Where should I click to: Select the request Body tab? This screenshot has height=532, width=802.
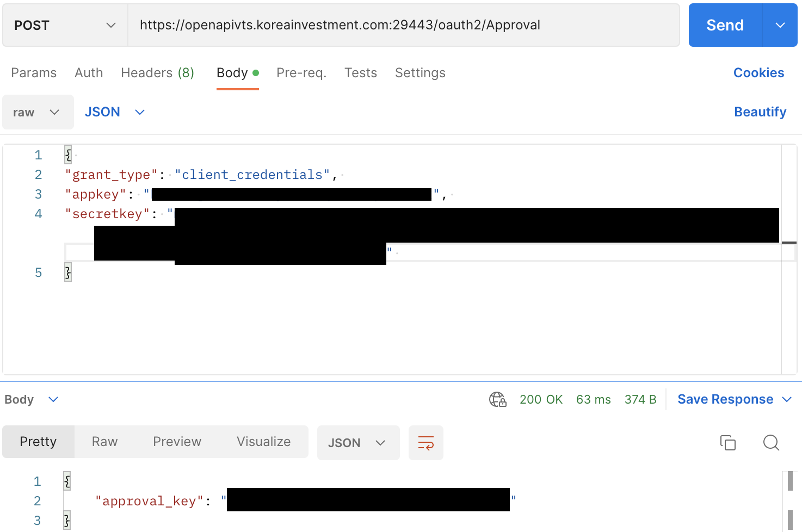click(237, 73)
